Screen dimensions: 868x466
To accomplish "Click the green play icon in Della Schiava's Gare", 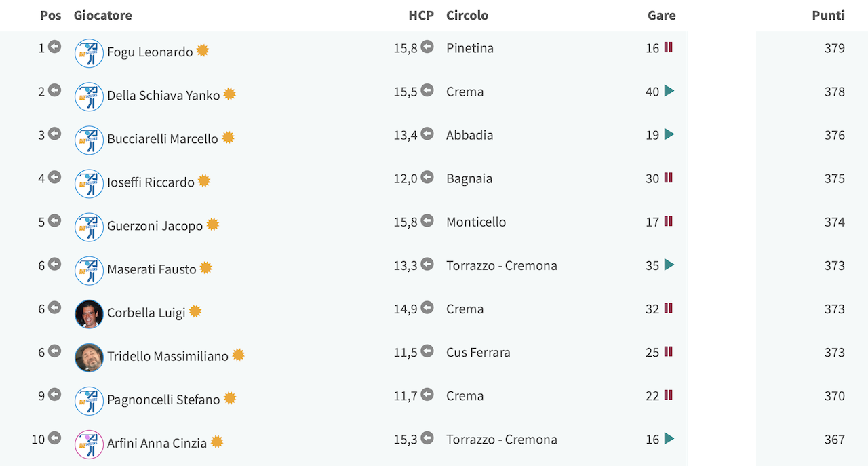I will 669,91.
